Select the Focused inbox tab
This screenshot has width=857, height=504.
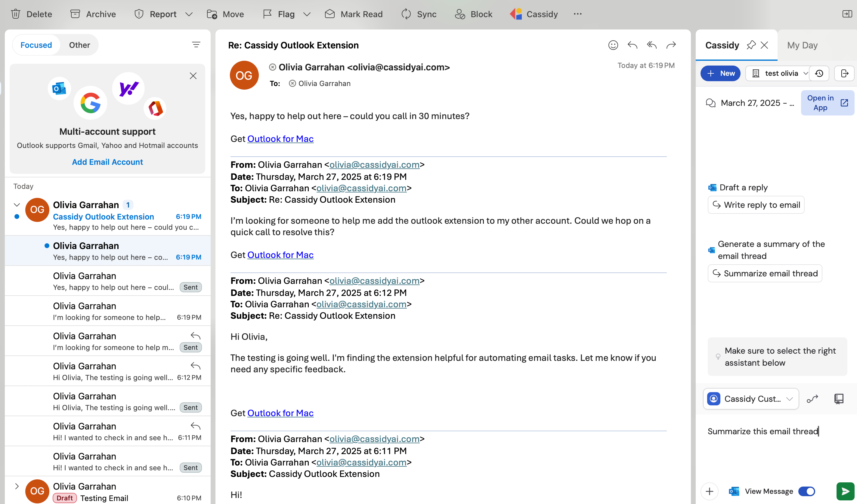36,45
